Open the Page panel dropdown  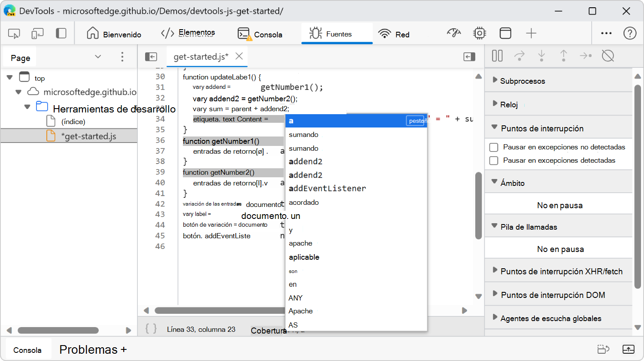98,56
